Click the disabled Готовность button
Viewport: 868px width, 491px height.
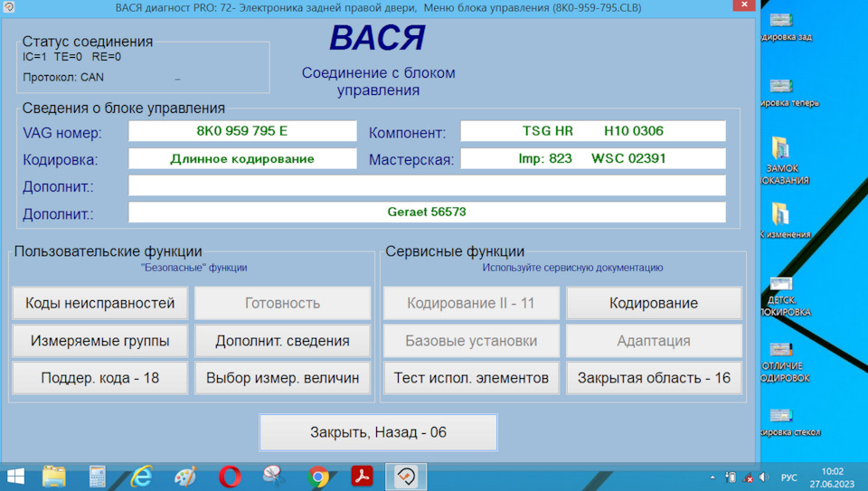coord(282,303)
